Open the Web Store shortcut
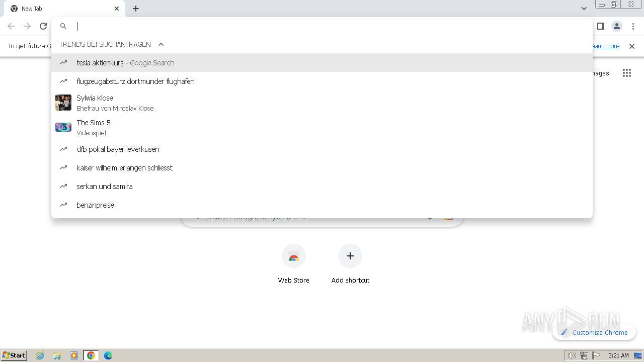644x362 pixels. click(x=294, y=264)
